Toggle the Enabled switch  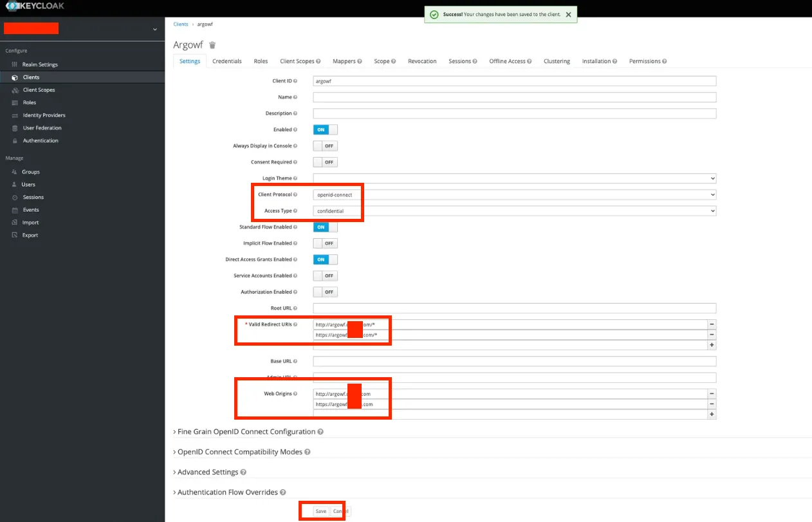click(325, 129)
